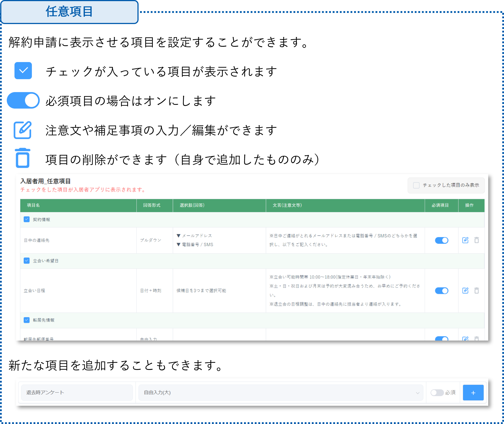Uncheck the 転居先情報 checkbox

coord(27,320)
